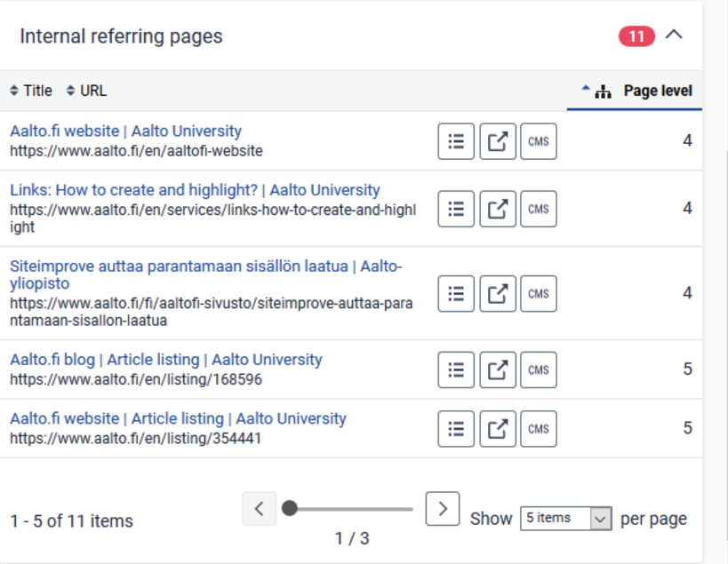Collapse the Internal referring pages section
The image size is (728, 564).
tap(675, 36)
